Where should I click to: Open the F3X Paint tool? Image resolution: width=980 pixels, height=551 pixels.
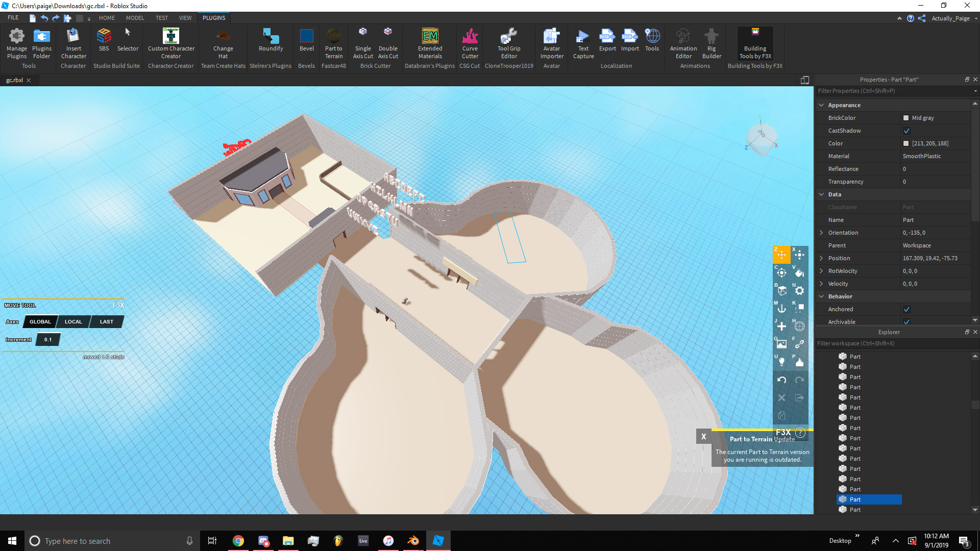pos(800,273)
